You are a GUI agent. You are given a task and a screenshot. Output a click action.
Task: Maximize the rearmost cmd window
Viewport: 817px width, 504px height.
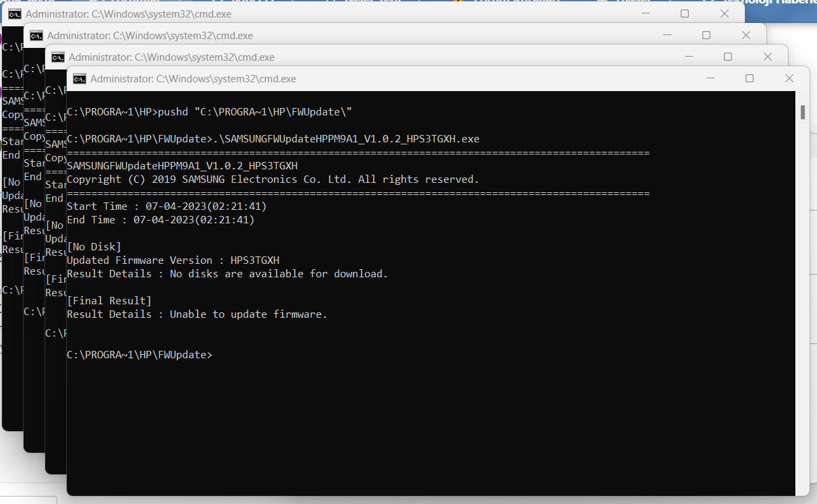(685, 13)
